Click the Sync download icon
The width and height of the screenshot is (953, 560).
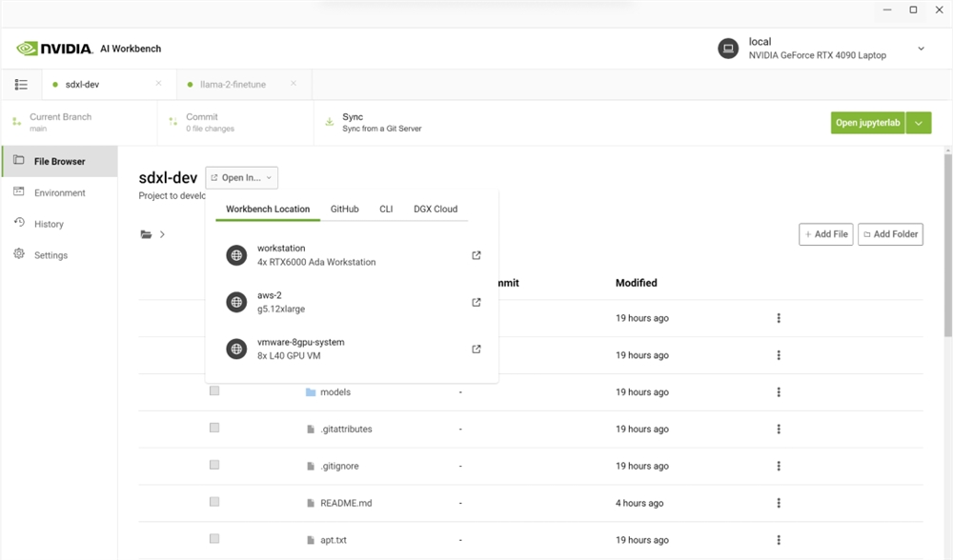(x=330, y=122)
